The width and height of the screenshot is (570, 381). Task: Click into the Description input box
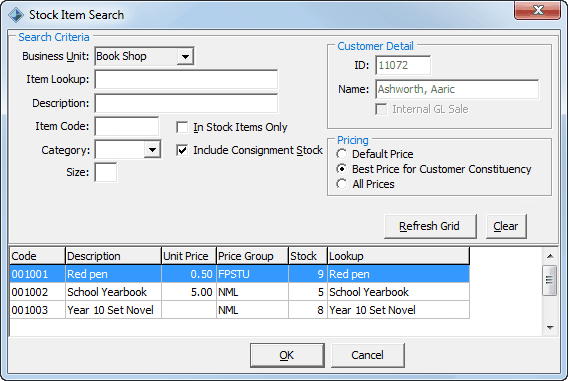tap(186, 103)
